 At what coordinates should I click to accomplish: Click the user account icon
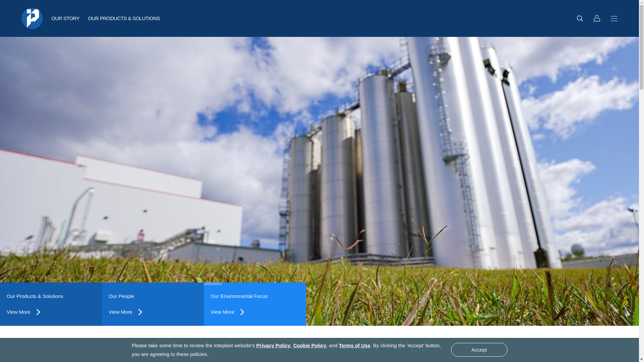(597, 18)
